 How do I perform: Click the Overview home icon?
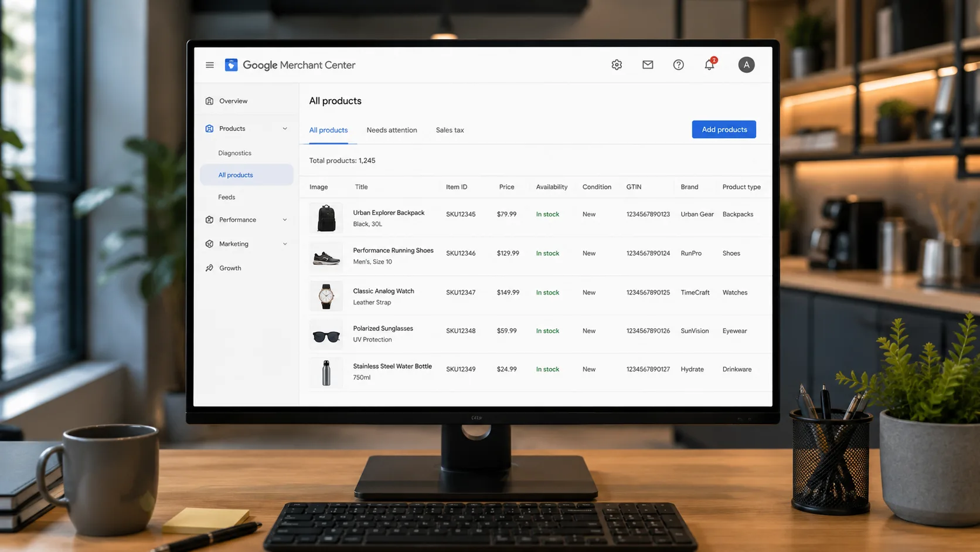(x=209, y=101)
